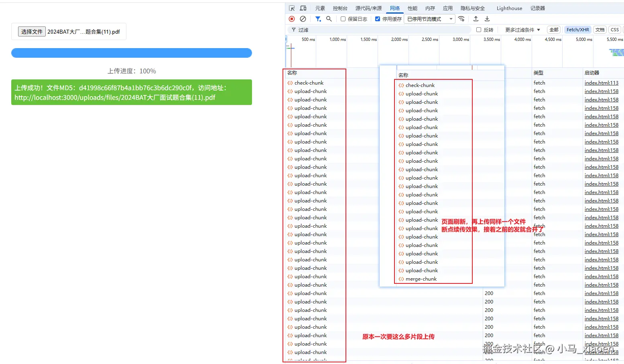
Task: Sort by the 类型 column header
Action: (x=539, y=73)
